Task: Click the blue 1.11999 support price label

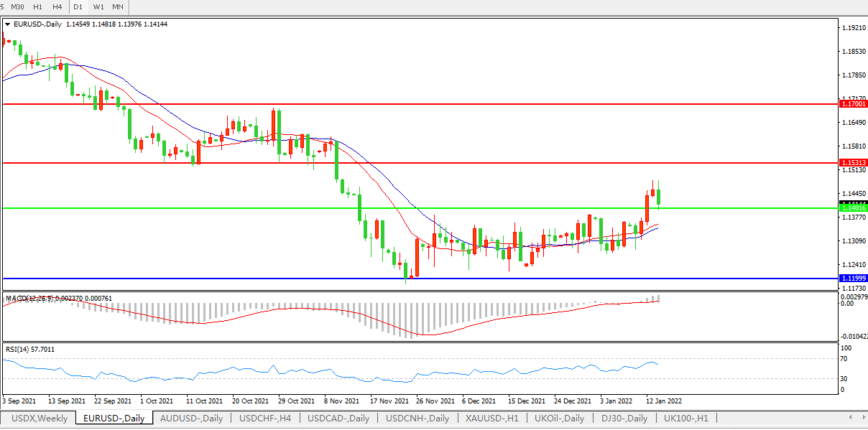Action: point(851,278)
